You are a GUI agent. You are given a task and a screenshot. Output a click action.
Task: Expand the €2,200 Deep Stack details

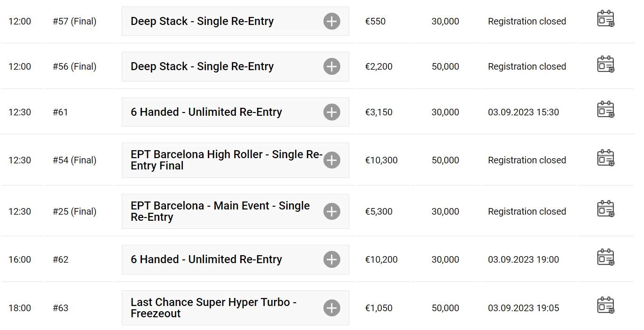coord(331,66)
